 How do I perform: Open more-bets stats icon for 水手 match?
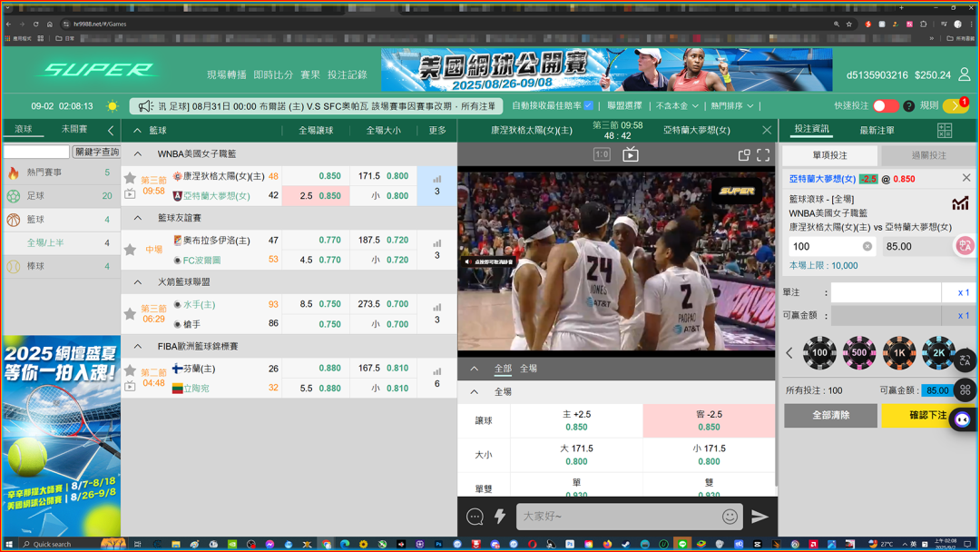(436, 308)
